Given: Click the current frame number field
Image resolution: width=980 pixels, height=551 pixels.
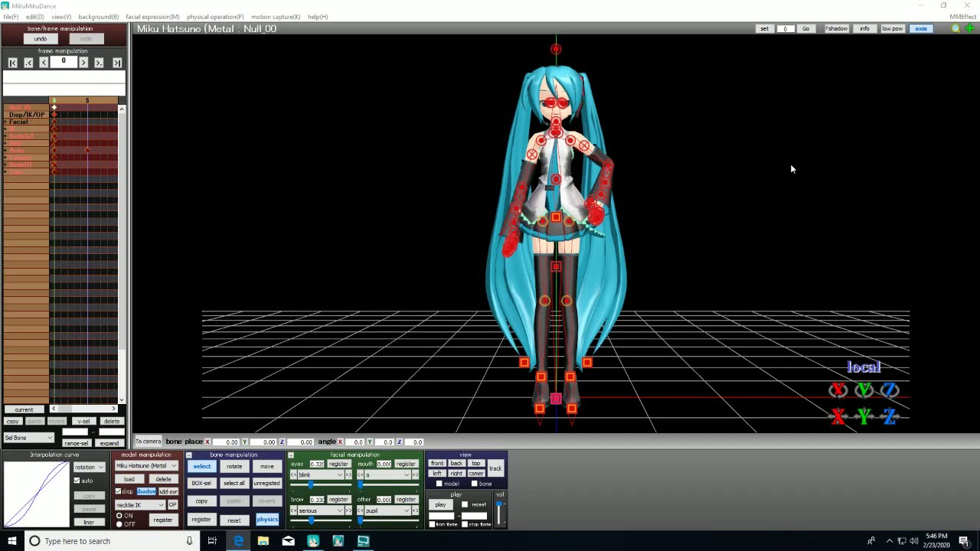Looking at the screenshot, I should tap(64, 62).
